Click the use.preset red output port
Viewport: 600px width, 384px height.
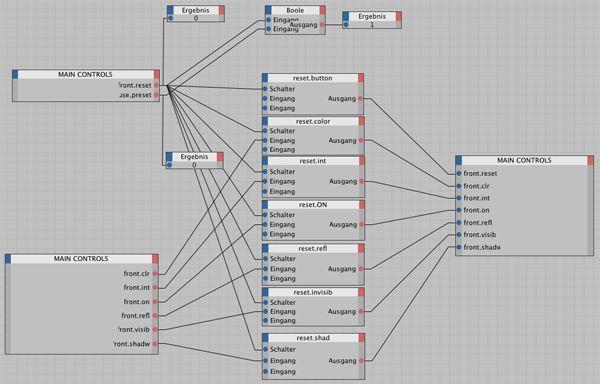(x=156, y=95)
